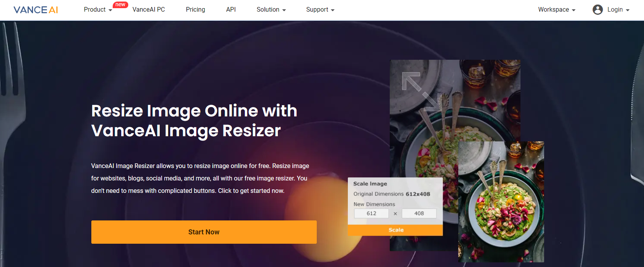The width and height of the screenshot is (644, 267).
Task: Click the orange Scale button
Action: click(x=395, y=230)
